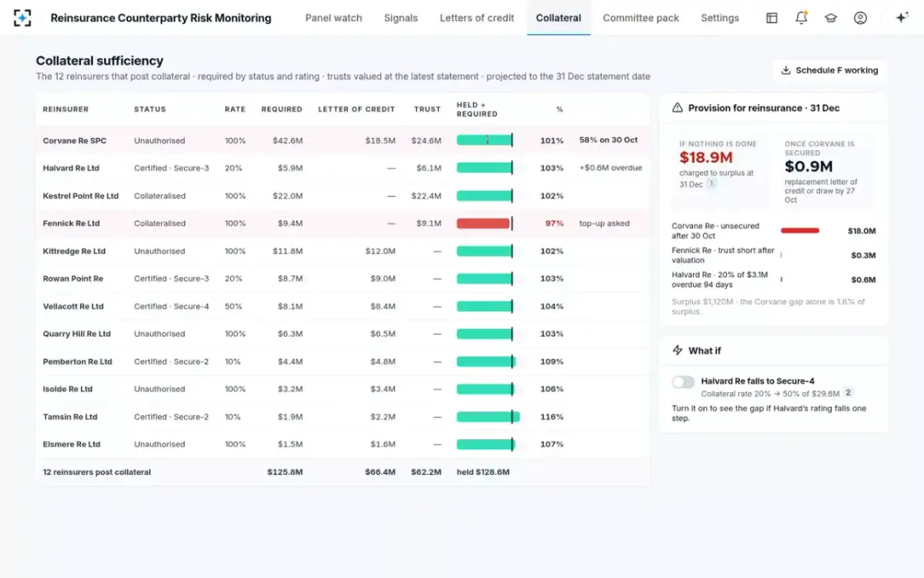The width and height of the screenshot is (924, 578).
Task: Click the warning triangle beside Provision for reinsurance
Action: tap(678, 108)
